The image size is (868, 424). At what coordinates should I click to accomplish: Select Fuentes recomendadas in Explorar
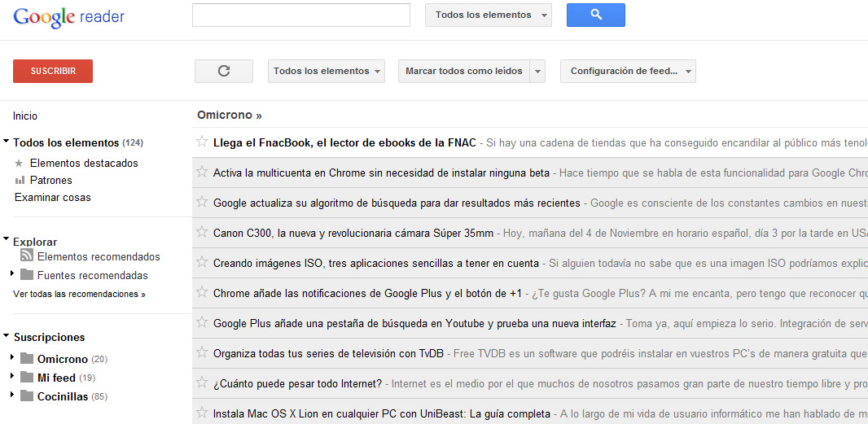[x=93, y=276]
